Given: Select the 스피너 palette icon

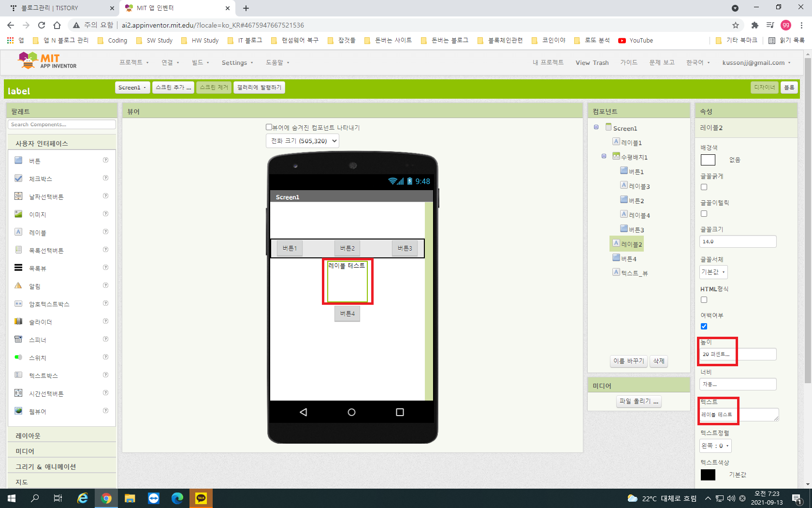Looking at the screenshot, I should click(x=18, y=339).
